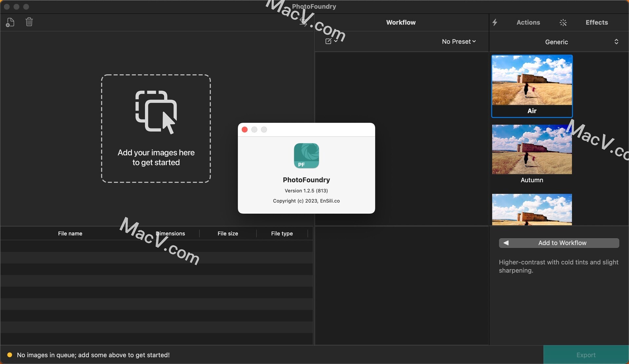The height and width of the screenshot is (364, 629).
Task: Click the Higher-contrast effect description text
Action: 559,266
